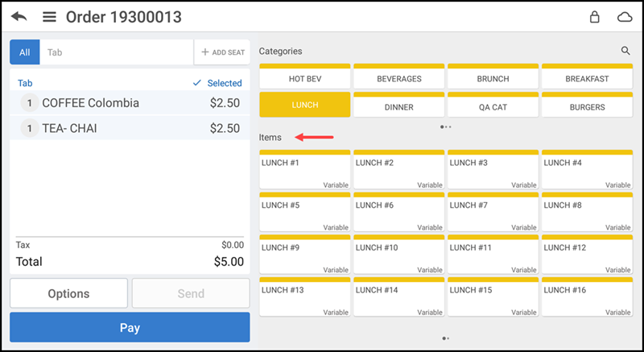Choose the LUNCH #7 item
The height and width of the screenshot is (352, 644).
click(493, 212)
